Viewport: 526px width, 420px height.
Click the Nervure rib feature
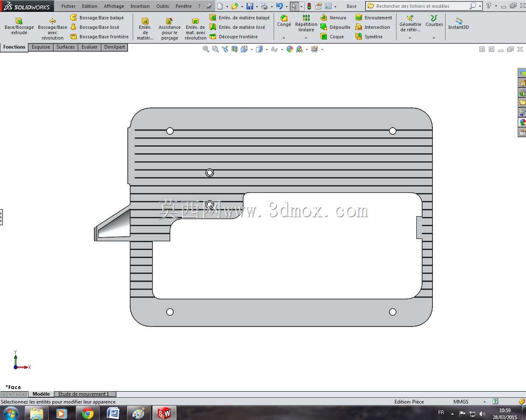pyautogui.click(x=333, y=18)
